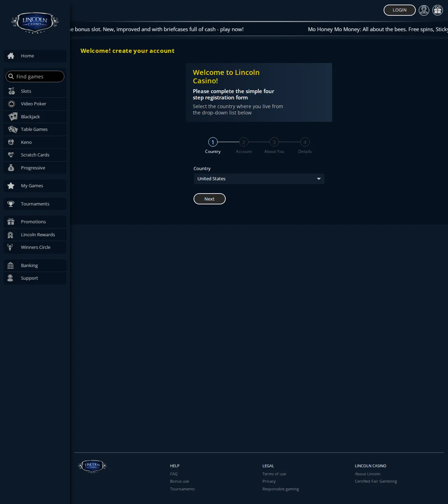Open the Terms of use link
This screenshot has height=504, width=448.
click(x=274, y=474)
